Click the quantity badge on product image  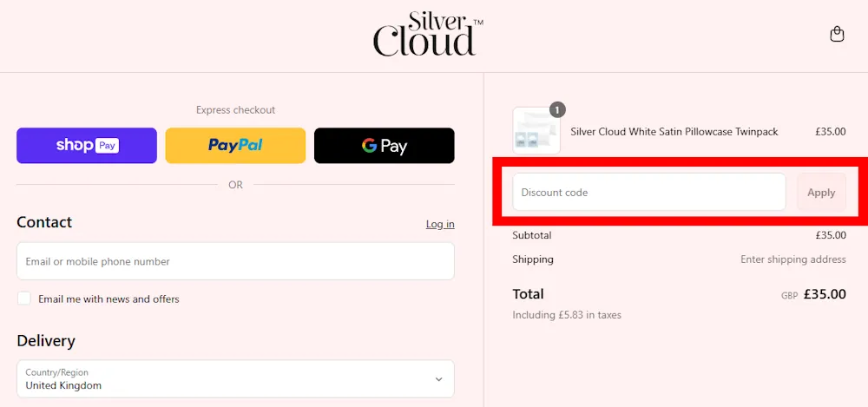tap(557, 109)
